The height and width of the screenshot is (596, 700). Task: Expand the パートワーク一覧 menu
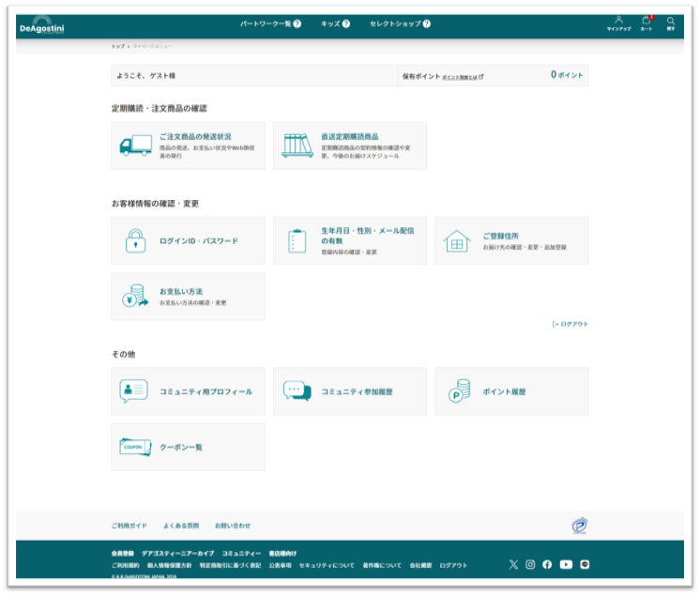click(x=270, y=23)
